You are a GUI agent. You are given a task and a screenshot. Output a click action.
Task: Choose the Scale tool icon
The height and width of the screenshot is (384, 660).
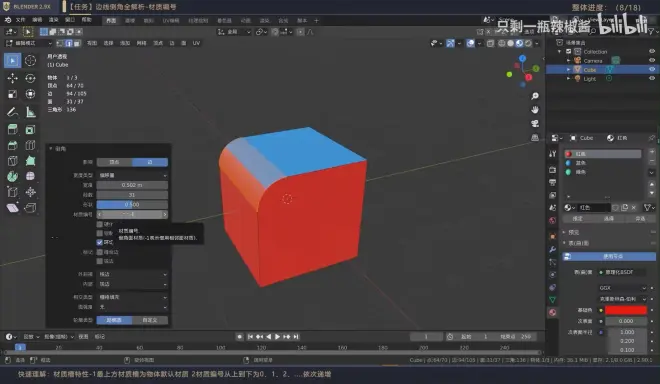(x=12, y=94)
